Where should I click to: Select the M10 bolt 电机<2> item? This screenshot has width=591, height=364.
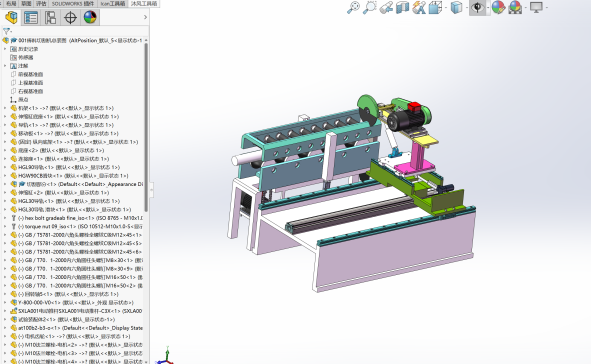point(80,345)
